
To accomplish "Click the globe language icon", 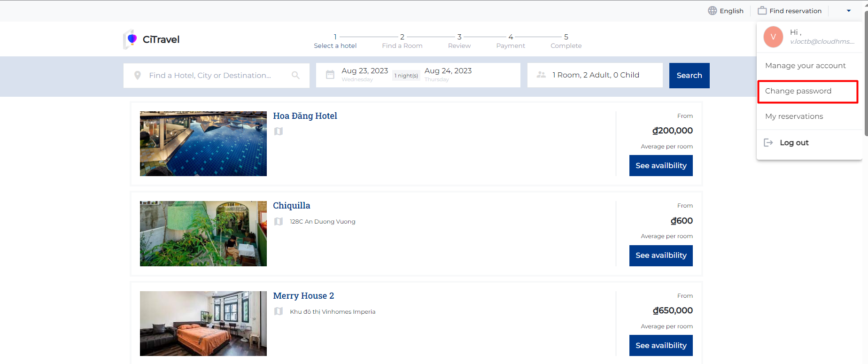I will point(712,11).
